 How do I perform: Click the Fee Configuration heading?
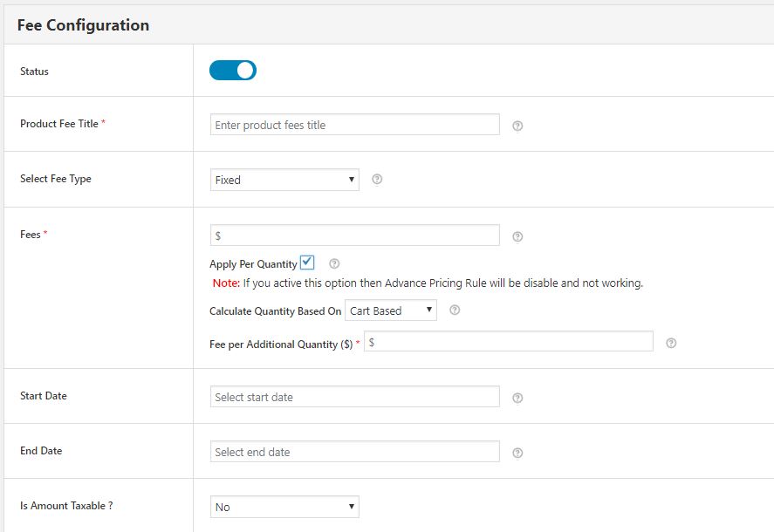click(x=83, y=25)
